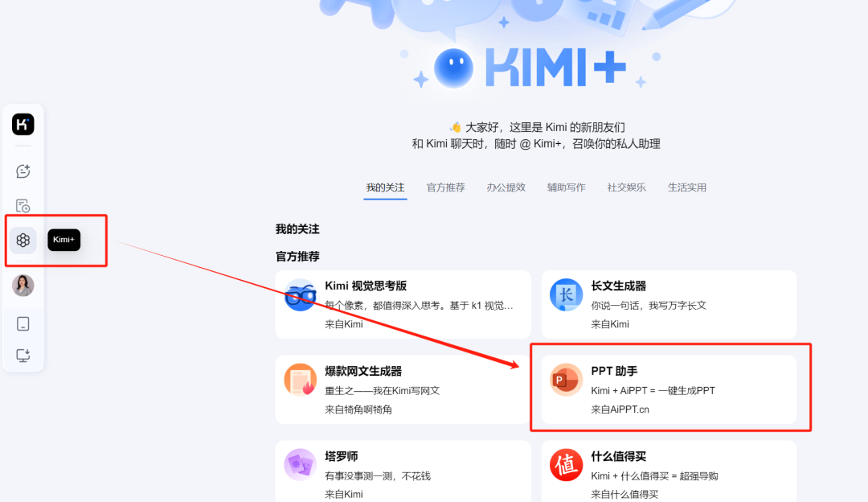
Task: Click the text 来自AiPPT.cn
Action: (x=620, y=409)
